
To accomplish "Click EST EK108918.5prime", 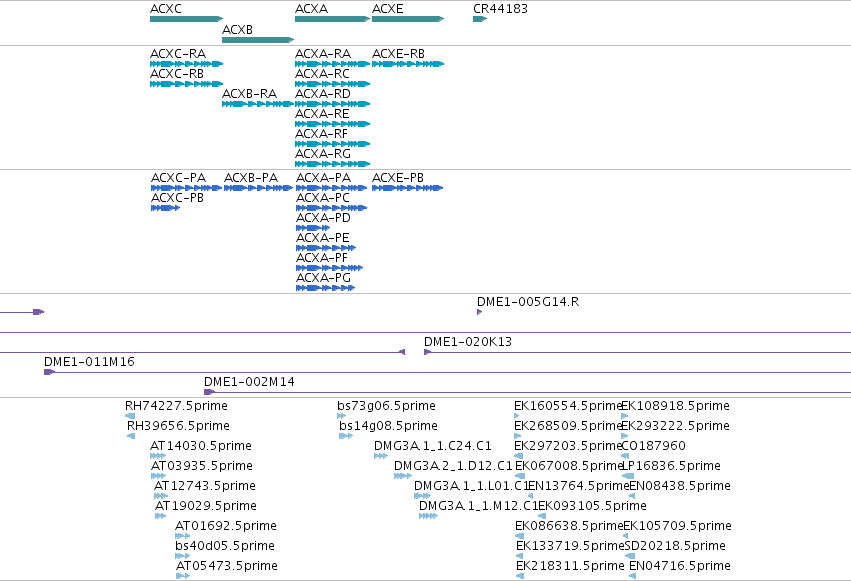I will click(x=625, y=417).
